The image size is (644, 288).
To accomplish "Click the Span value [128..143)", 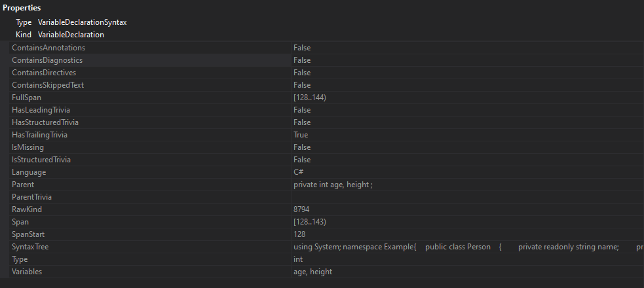I will click(310, 222).
